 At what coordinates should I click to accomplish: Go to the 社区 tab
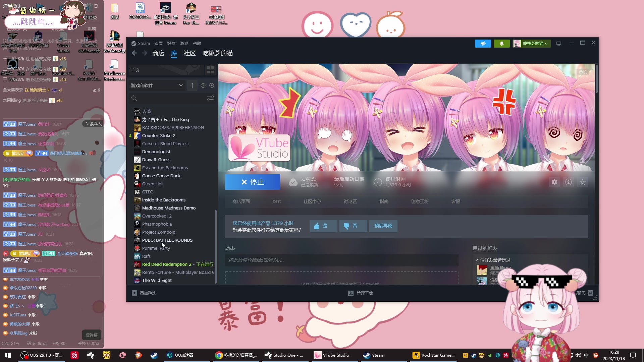190,53
